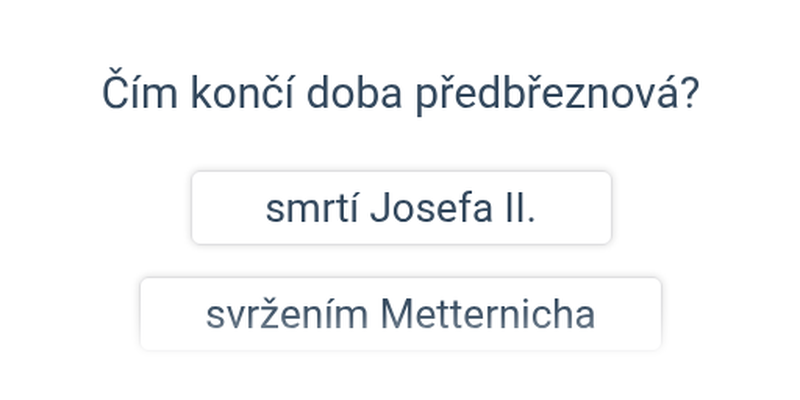Select the option starting with 'smrtí'

(x=400, y=208)
